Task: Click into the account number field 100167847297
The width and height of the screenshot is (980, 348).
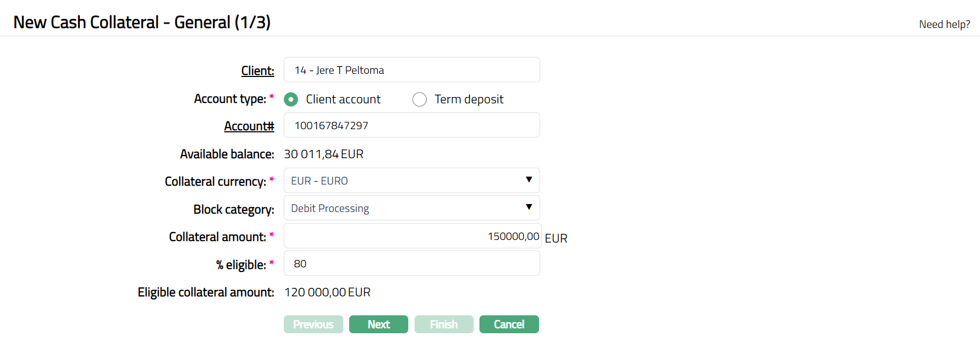Action: [411, 125]
